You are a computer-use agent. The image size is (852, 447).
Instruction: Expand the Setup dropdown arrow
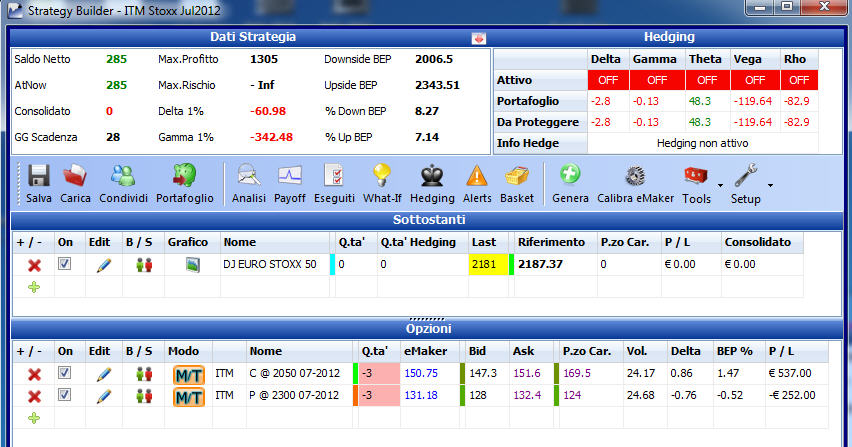click(770, 186)
